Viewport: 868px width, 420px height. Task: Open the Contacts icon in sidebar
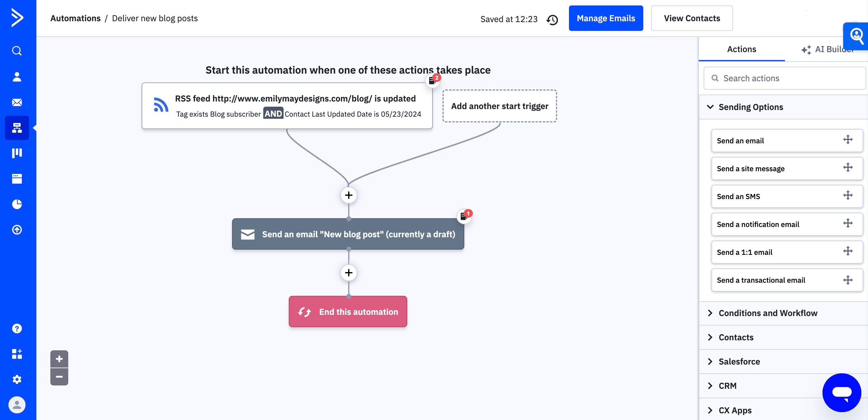coord(17,76)
